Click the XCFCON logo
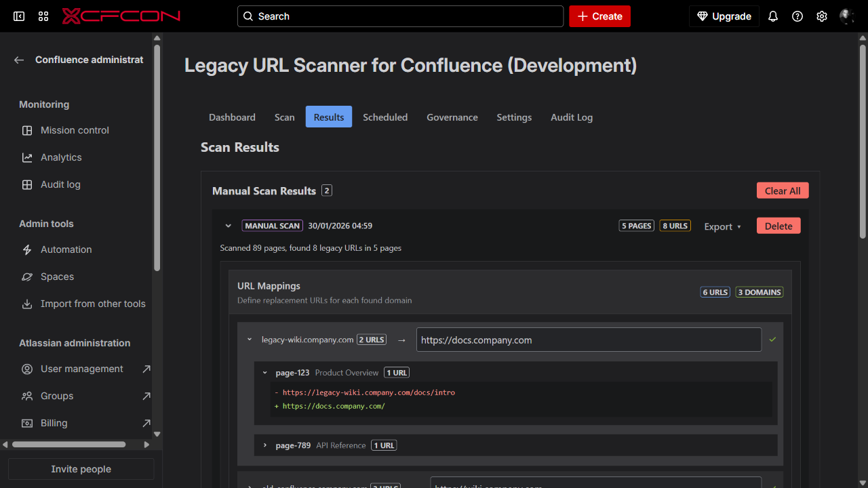The image size is (868, 488). coord(121,16)
